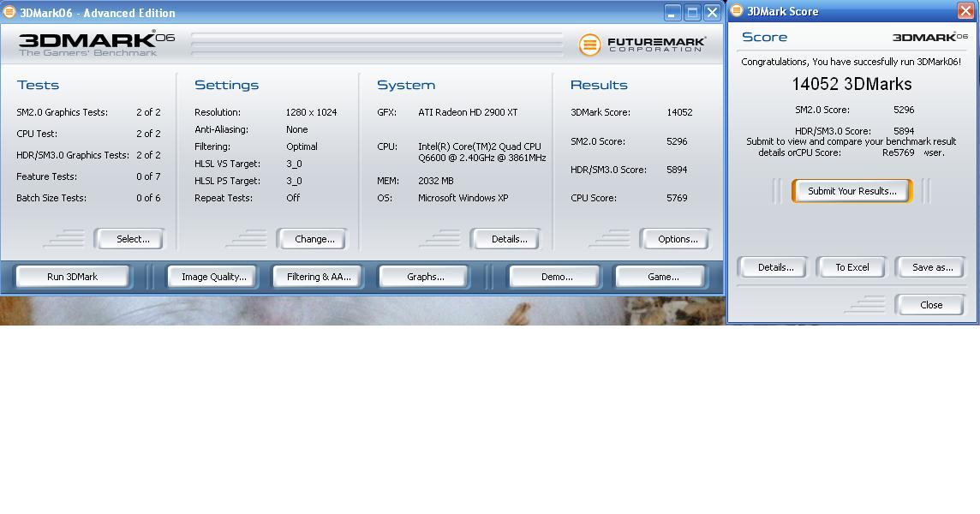Click the Tests section heading
The image size is (980, 514).
(x=39, y=85)
